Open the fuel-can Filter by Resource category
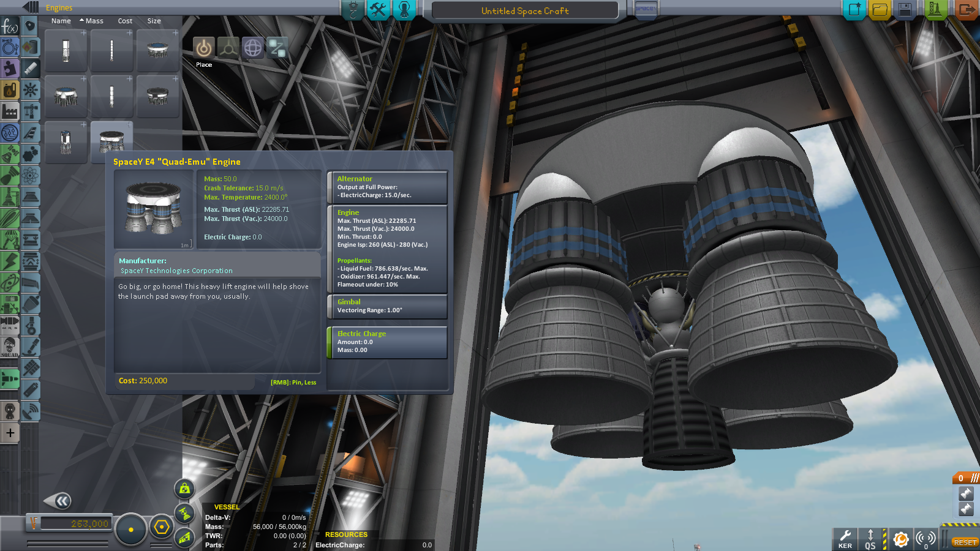 coord(10,90)
